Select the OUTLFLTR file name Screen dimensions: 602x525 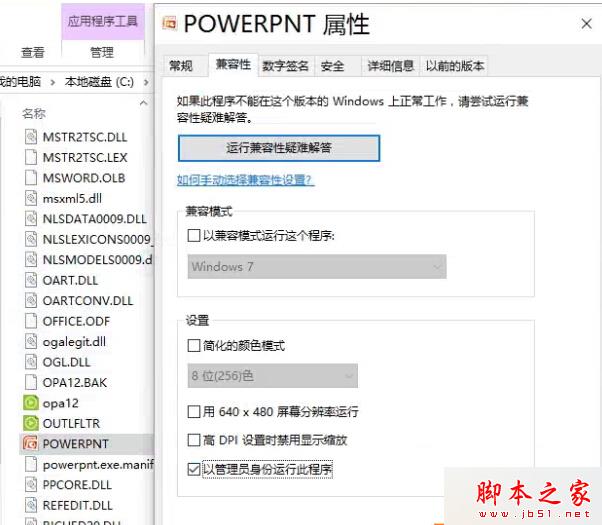(x=71, y=424)
